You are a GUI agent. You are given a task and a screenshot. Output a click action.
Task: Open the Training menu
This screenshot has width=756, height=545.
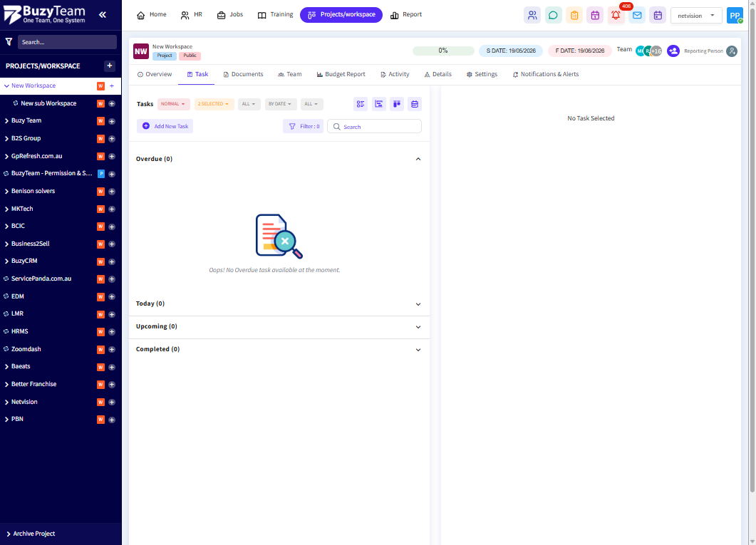click(x=275, y=15)
